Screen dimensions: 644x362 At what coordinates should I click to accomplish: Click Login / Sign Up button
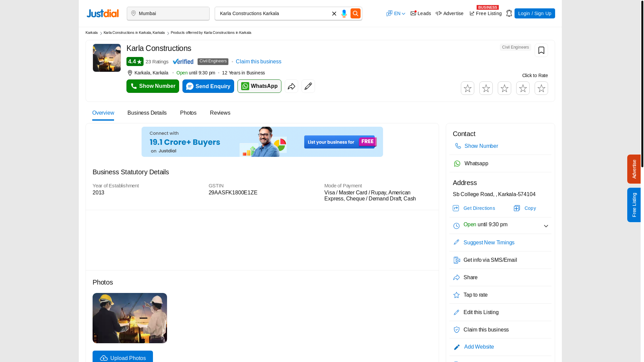pyautogui.click(x=535, y=13)
